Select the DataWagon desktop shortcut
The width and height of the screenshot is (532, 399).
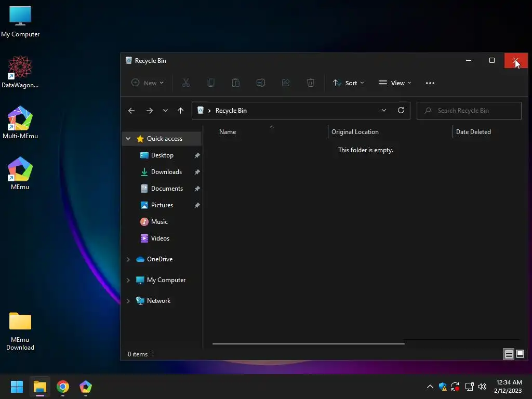(x=20, y=72)
